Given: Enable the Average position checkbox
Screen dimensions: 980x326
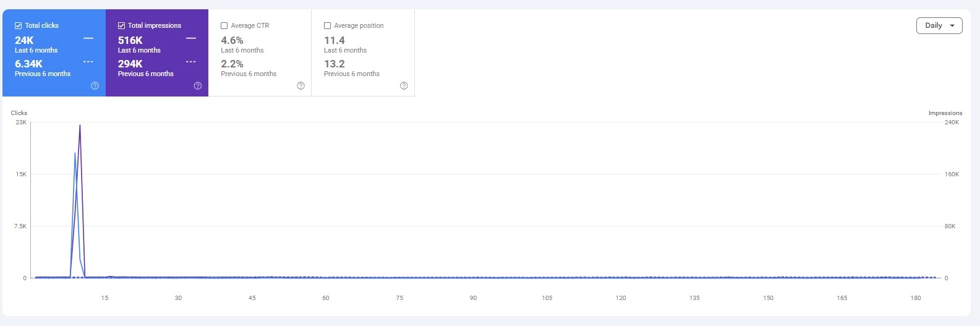Looking at the screenshot, I should (x=328, y=26).
